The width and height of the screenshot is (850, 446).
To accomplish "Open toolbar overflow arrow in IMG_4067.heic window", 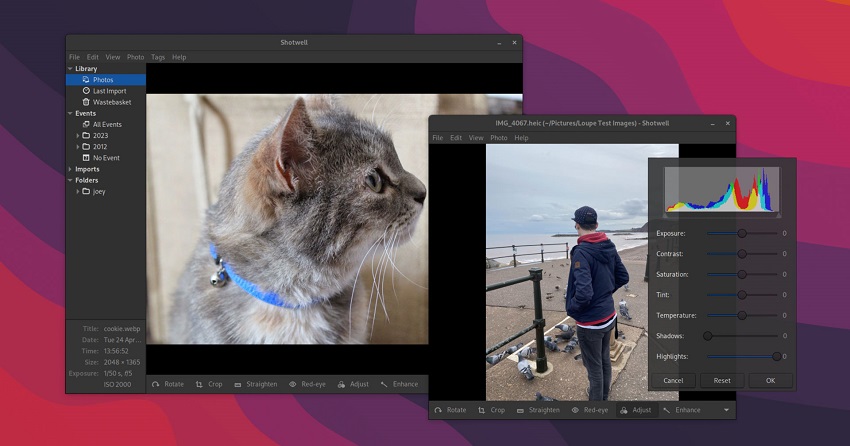I will point(726,410).
